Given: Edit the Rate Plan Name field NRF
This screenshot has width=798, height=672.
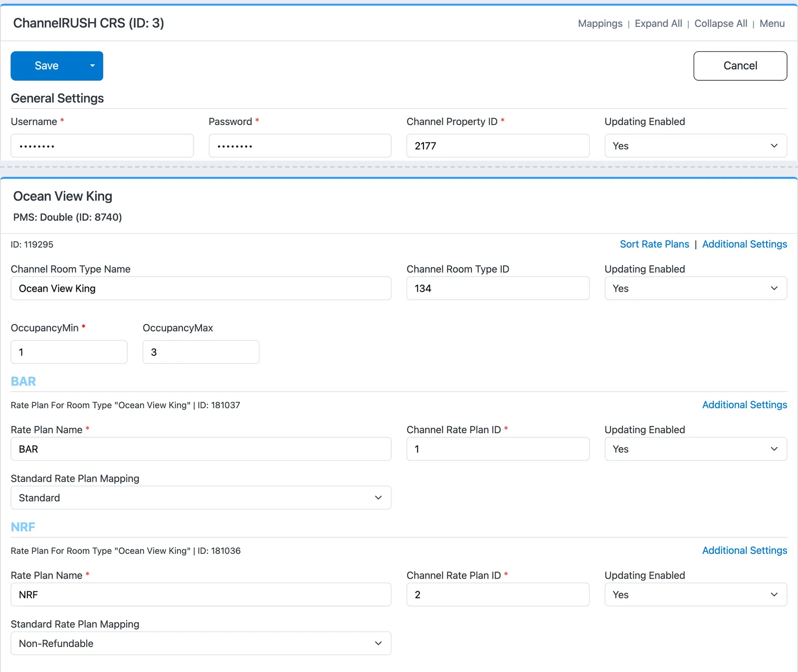Looking at the screenshot, I should tap(201, 594).
